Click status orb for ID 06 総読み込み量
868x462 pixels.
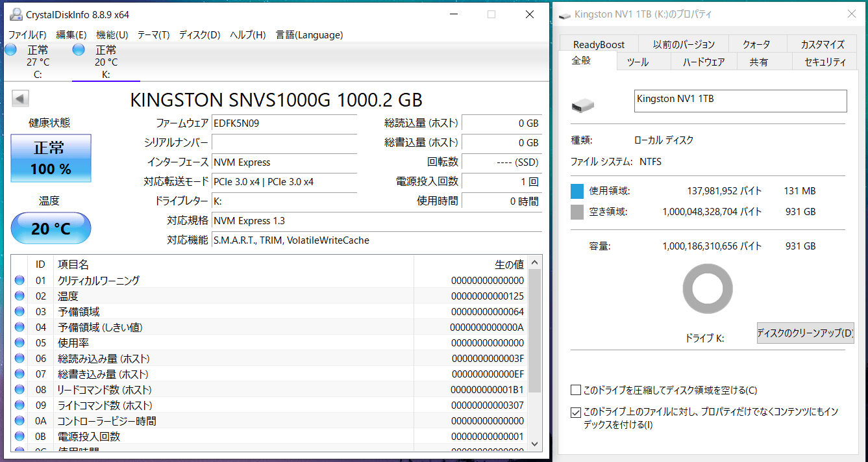[19, 359]
